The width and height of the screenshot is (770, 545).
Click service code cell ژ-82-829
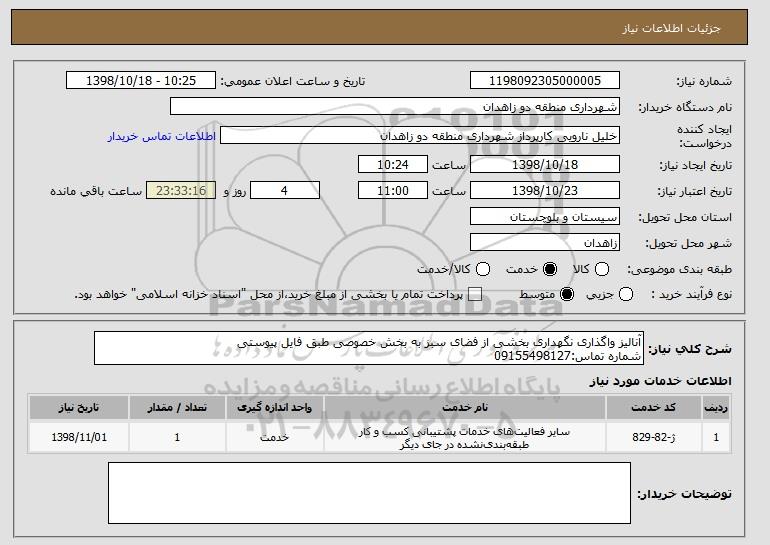653,437
